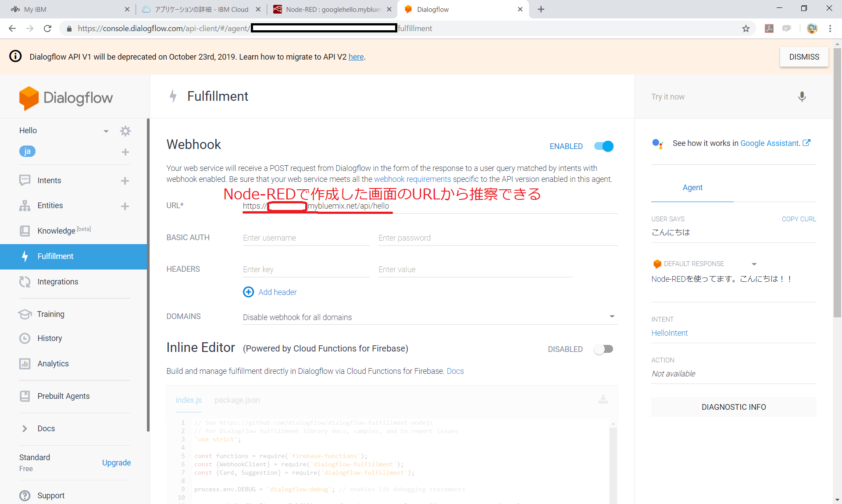The image size is (842, 504).
Task: Select the ja language badge
Action: tap(27, 152)
